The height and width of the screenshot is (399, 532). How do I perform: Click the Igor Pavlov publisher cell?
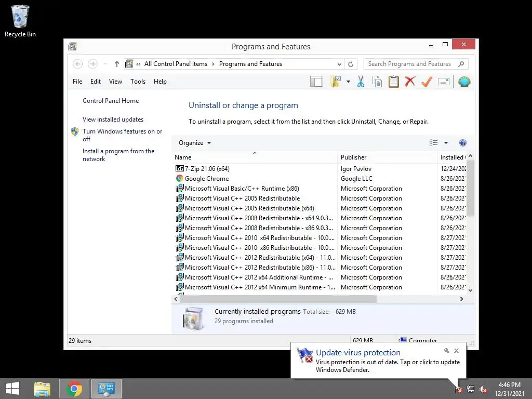(x=356, y=169)
